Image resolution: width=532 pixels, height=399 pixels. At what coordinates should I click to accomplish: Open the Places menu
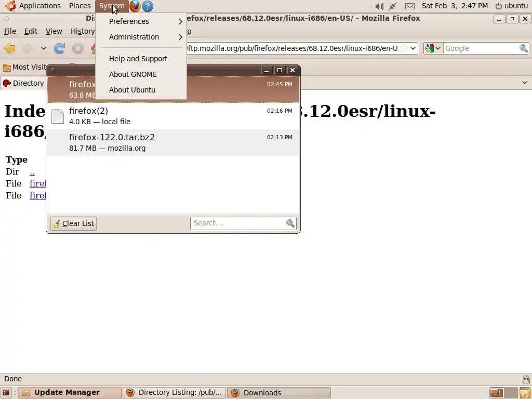(x=79, y=6)
